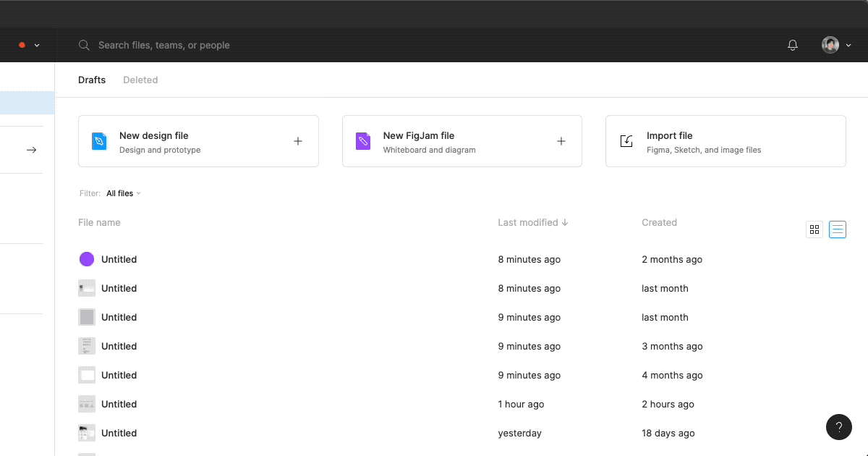Open the All files filter dropdown
Screen dimensions: 868x456
[123, 193]
